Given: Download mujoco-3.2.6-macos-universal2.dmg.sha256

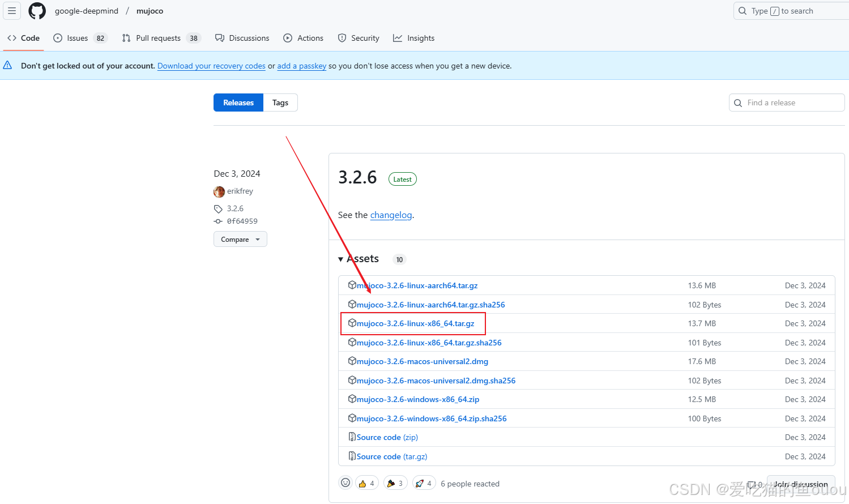Looking at the screenshot, I should click(x=436, y=381).
